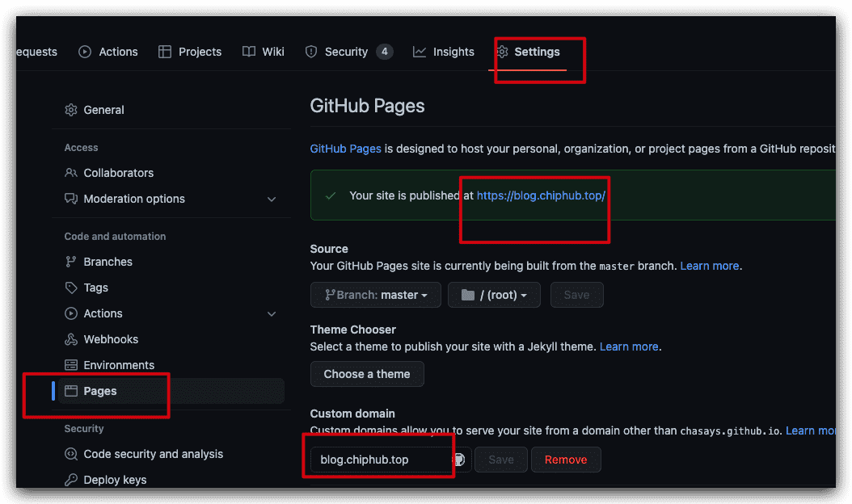The image size is (852, 504).
Task: Click the branch icon in Branch: master button
Action: [x=329, y=295]
